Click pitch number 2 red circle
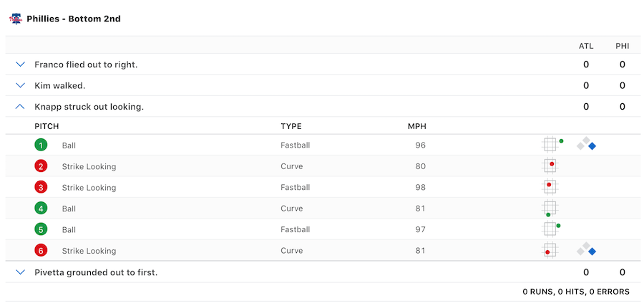 pyautogui.click(x=42, y=166)
